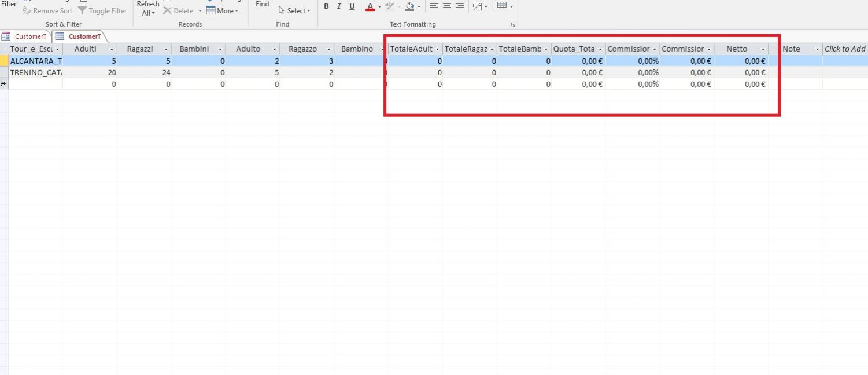868x375 pixels.
Task: Click Ragazzo value 3 in ALCANTARA_T row
Action: click(x=307, y=61)
